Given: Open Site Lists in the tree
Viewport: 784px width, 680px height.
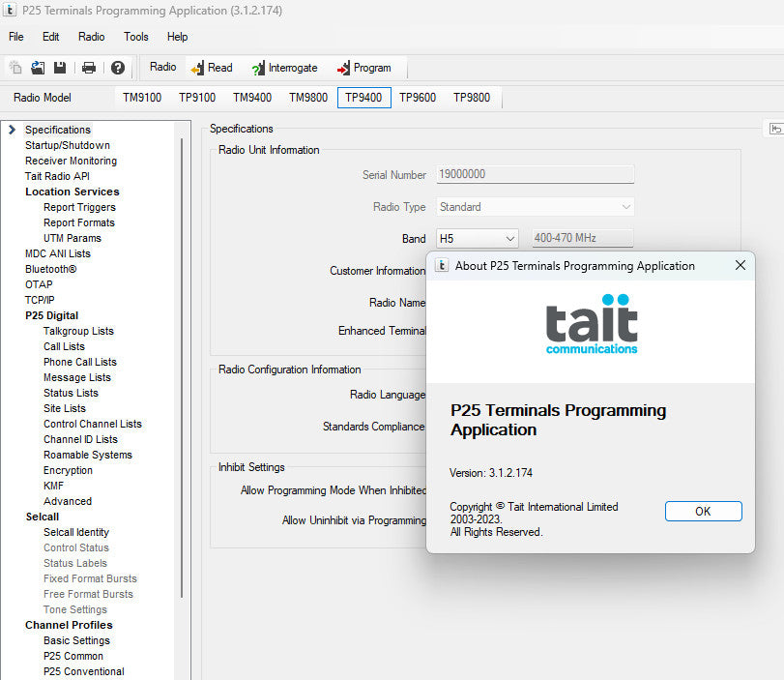Looking at the screenshot, I should 65,409.
